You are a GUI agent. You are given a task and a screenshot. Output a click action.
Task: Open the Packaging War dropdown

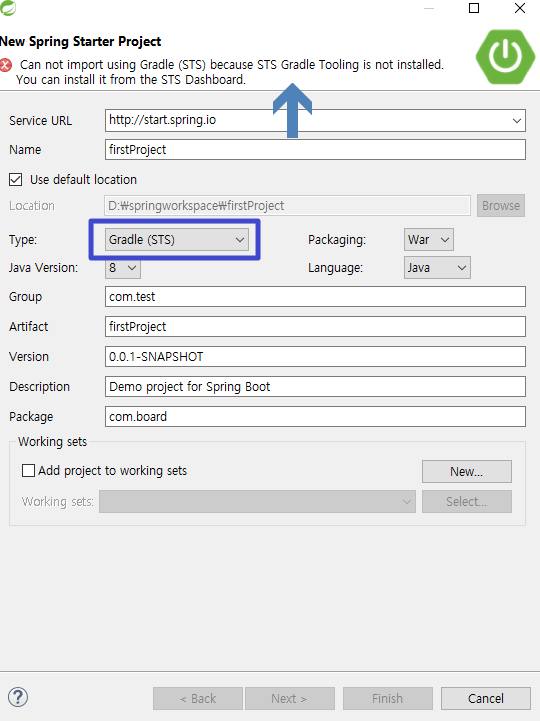(429, 240)
